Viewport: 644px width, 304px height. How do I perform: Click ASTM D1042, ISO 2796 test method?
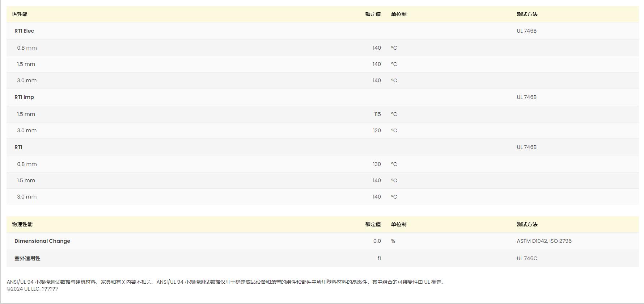coord(544,241)
